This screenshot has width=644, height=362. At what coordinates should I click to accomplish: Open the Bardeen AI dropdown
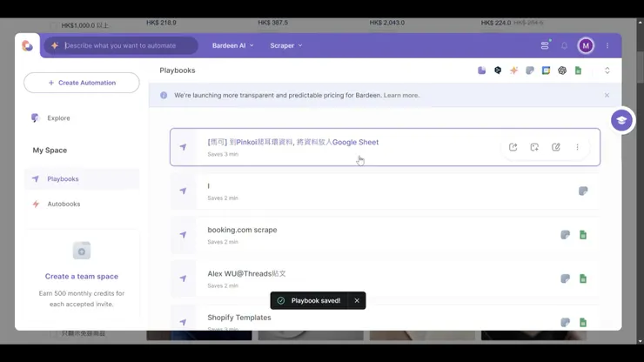coord(233,45)
